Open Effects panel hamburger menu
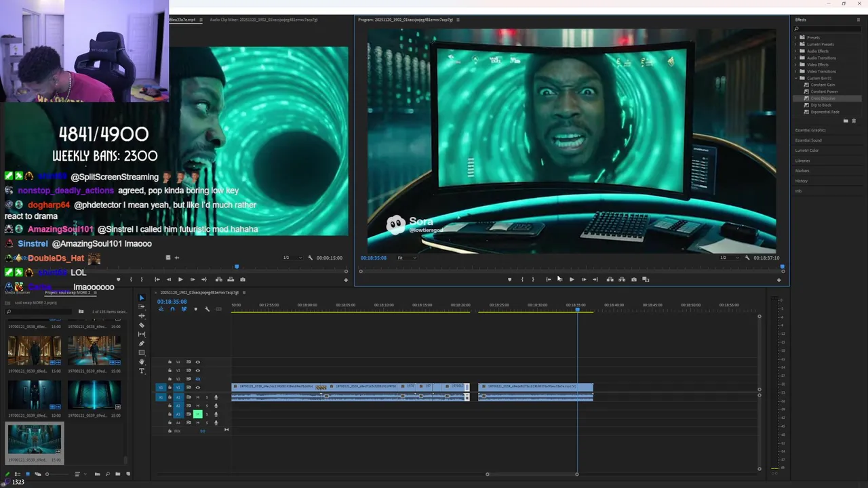The image size is (868, 488). 859,20
